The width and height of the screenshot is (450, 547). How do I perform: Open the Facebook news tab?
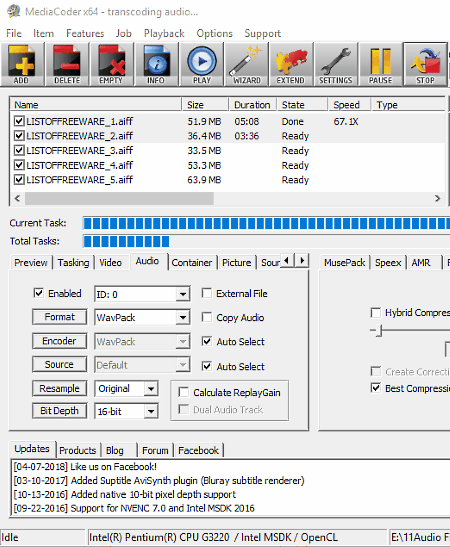tap(198, 450)
